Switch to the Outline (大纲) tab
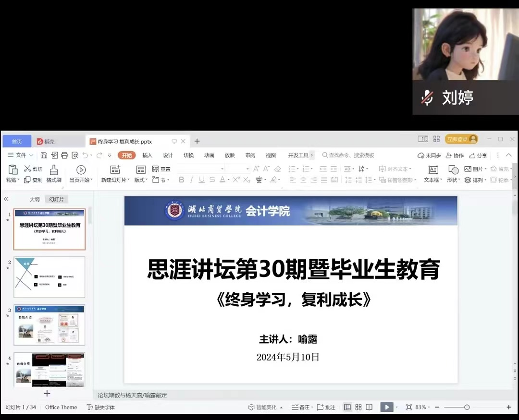 click(x=35, y=199)
